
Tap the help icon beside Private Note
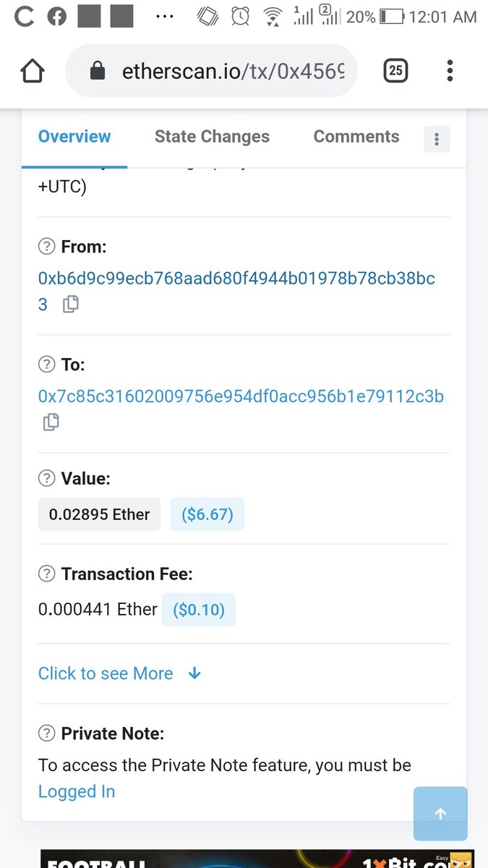[46, 733]
